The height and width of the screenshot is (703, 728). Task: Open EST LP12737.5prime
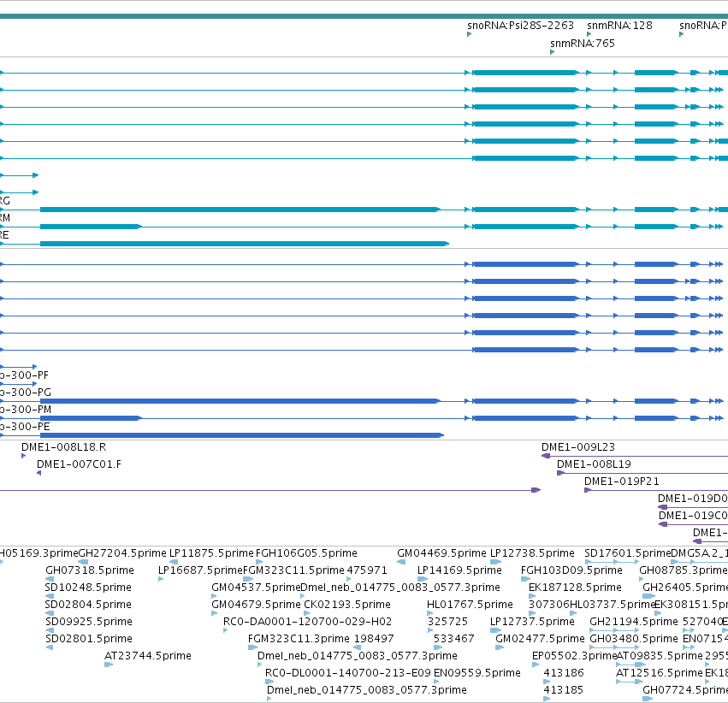click(532, 622)
